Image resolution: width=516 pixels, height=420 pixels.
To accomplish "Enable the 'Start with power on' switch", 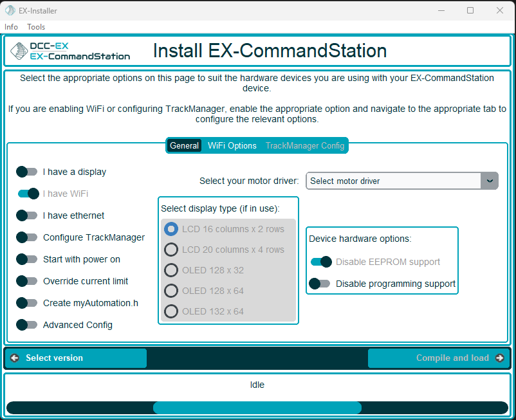I will pos(27,259).
